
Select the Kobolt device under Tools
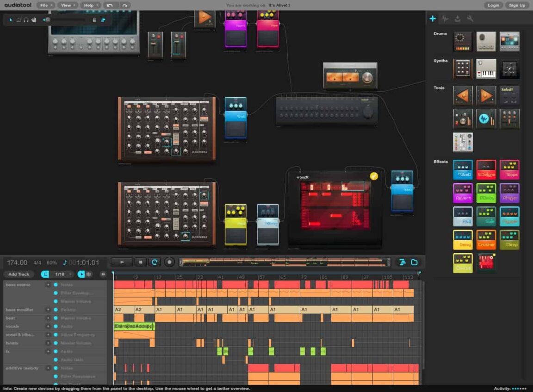(509, 95)
